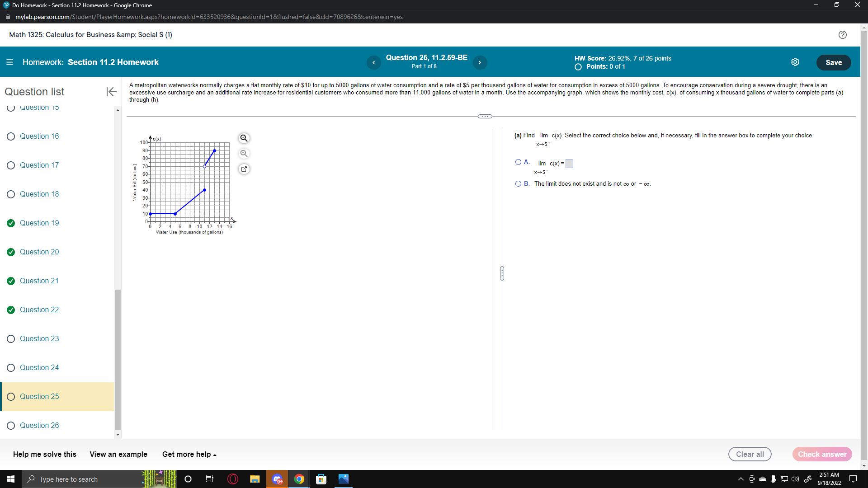
Task: Open the Get more help dropdown
Action: click(x=189, y=454)
